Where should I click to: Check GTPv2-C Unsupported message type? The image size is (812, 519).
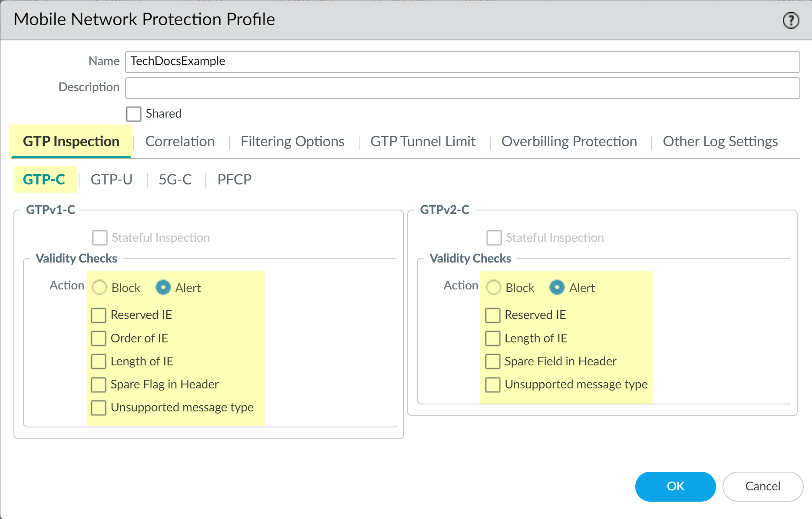click(493, 384)
